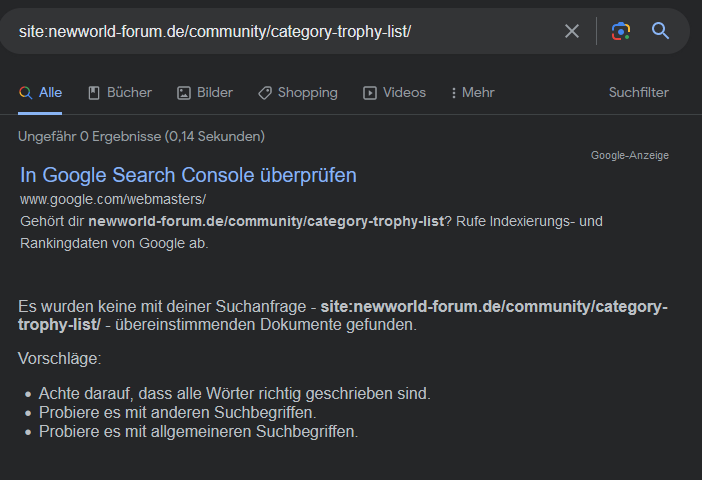Open 'In Google Search Console überprüfen' link
Image resolution: width=702 pixels, height=480 pixels.
(188, 176)
